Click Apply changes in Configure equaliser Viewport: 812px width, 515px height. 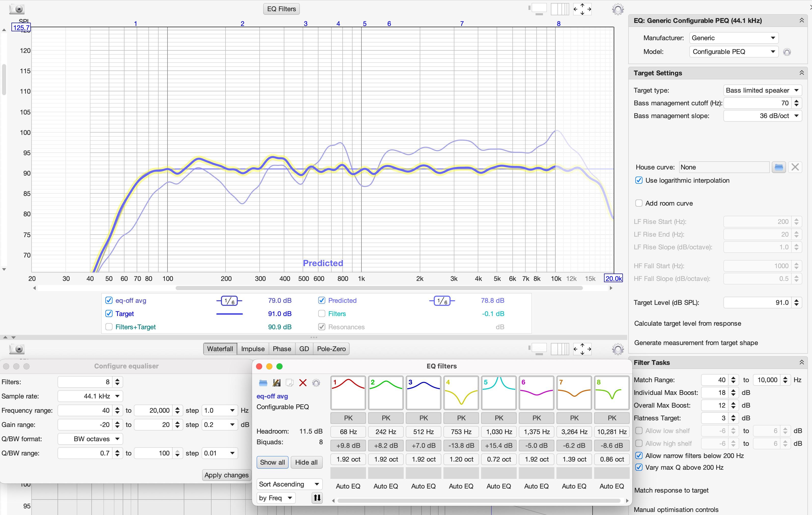226,475
